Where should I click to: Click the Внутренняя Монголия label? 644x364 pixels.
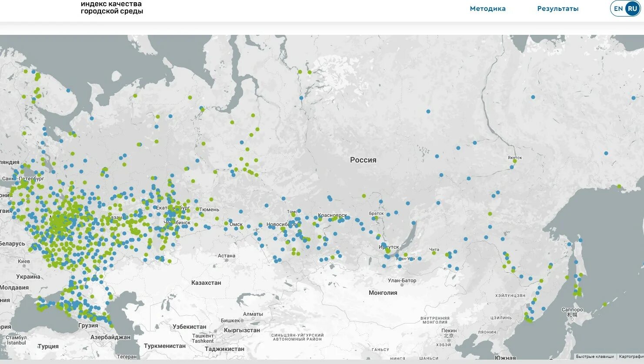[435, 320]
